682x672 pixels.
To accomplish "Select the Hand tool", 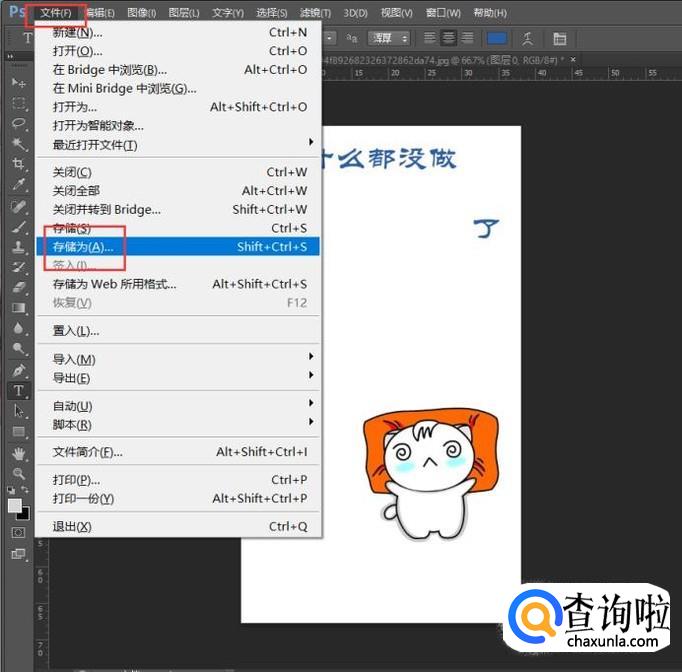I will point(18,453).
